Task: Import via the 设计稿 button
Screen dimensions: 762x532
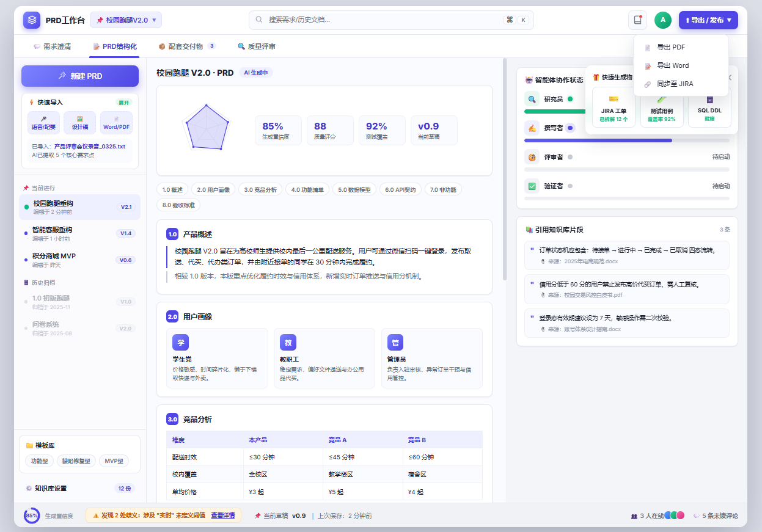Action: pos(80,123)
